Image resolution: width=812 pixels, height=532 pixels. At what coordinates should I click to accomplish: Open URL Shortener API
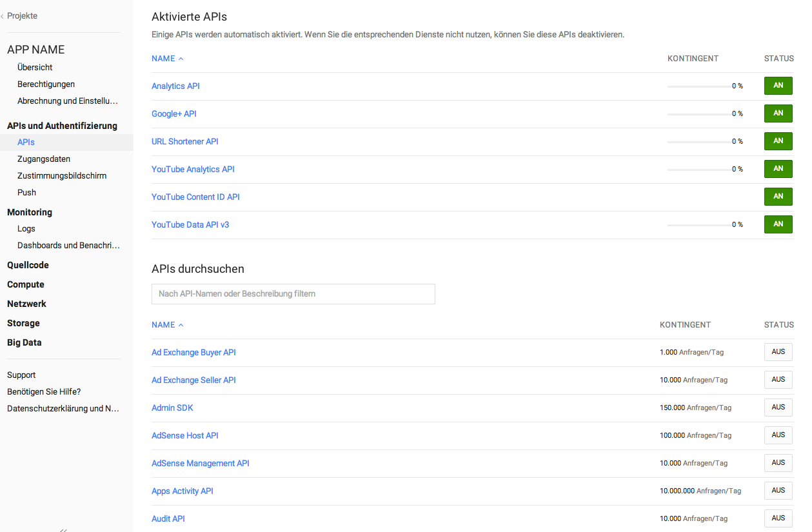(185, 141)
